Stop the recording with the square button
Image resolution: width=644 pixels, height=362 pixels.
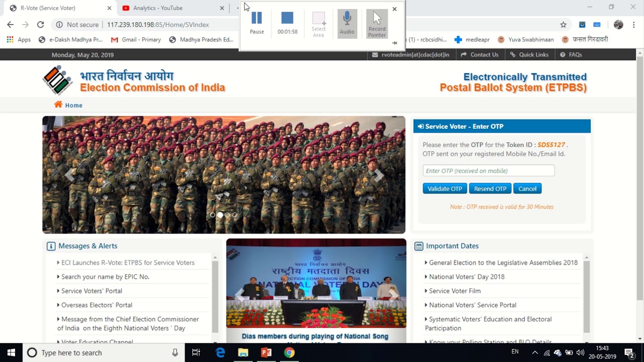tap(287, 23)
